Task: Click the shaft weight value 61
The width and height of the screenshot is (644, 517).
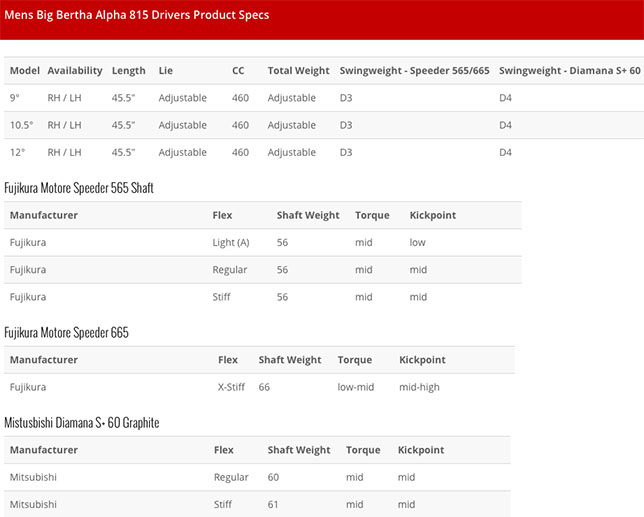Action: point(273,504)
